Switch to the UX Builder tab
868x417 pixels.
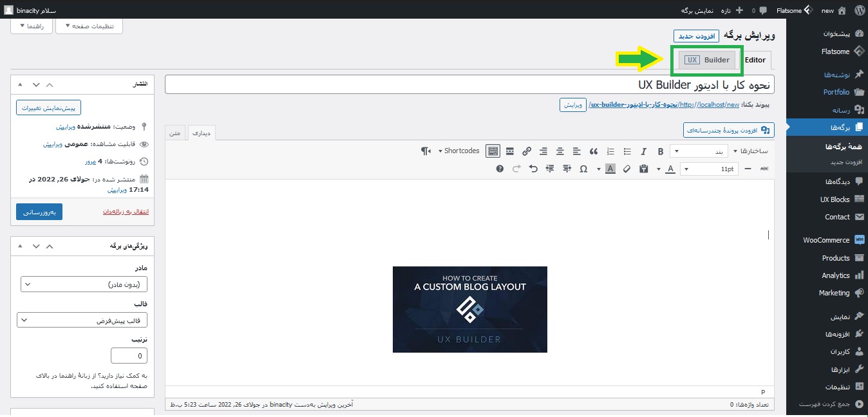(707, 60)
